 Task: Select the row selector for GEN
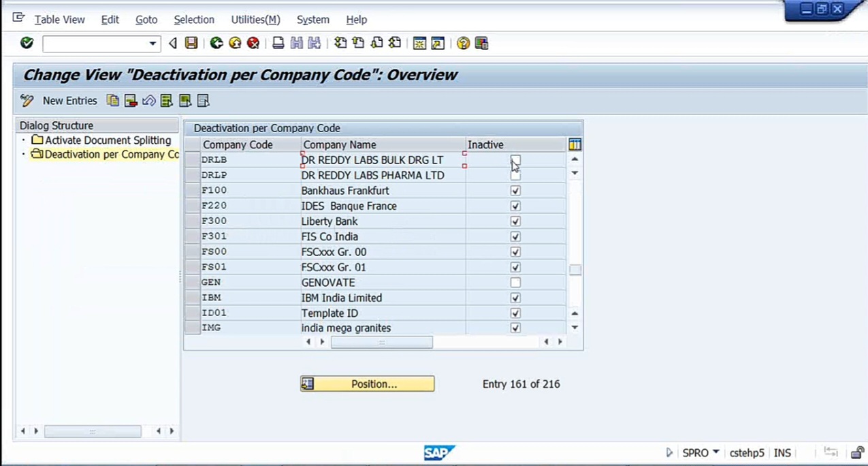[192, 282]
